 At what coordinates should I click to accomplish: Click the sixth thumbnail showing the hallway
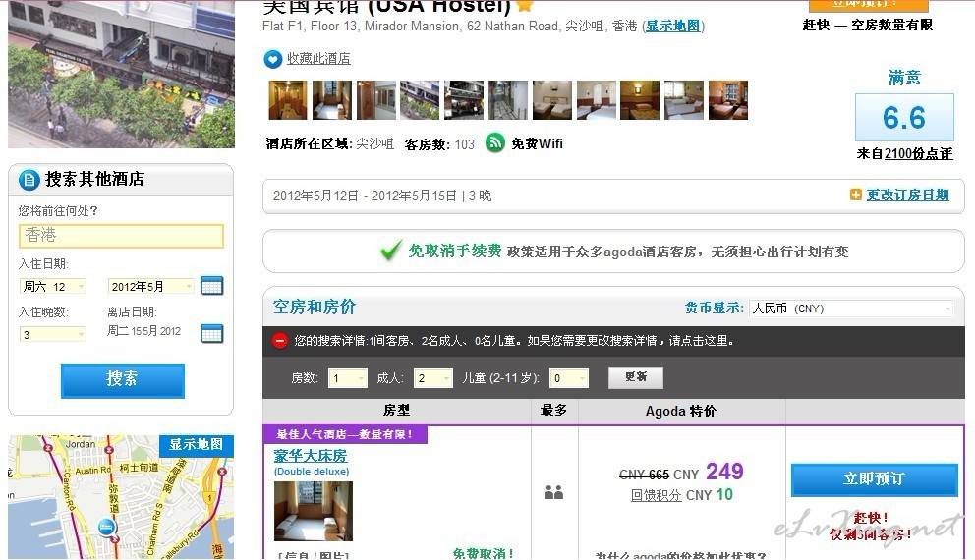[x=508, y=99]
